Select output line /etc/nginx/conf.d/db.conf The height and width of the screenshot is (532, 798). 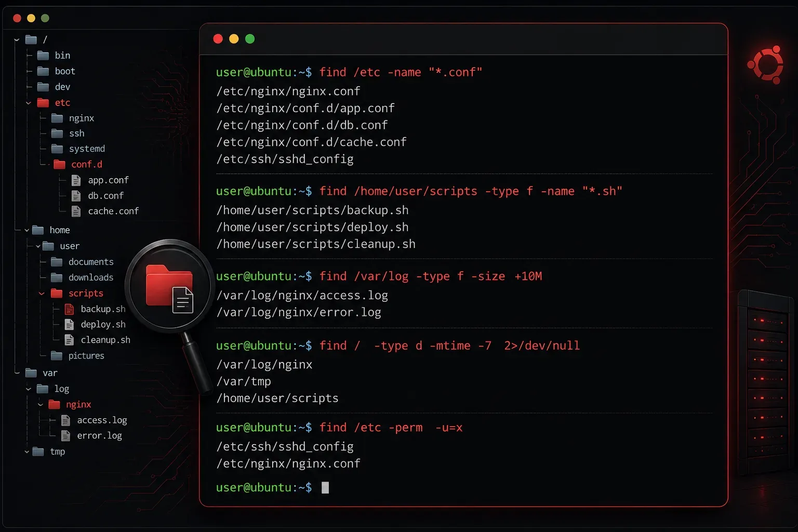pyautogui.click(x=302, y=125)
